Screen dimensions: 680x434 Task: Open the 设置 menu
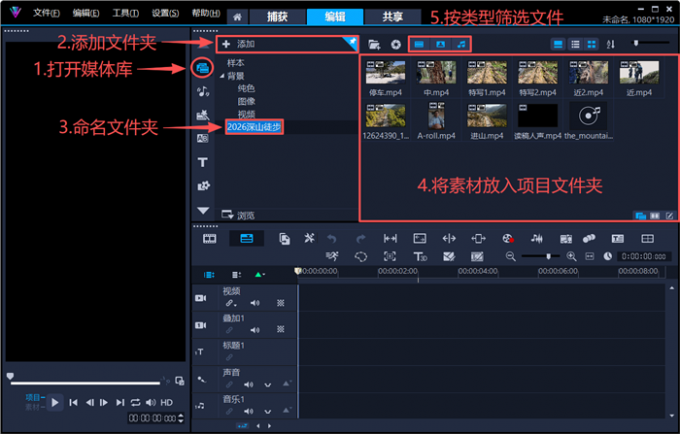coord(165,13)
